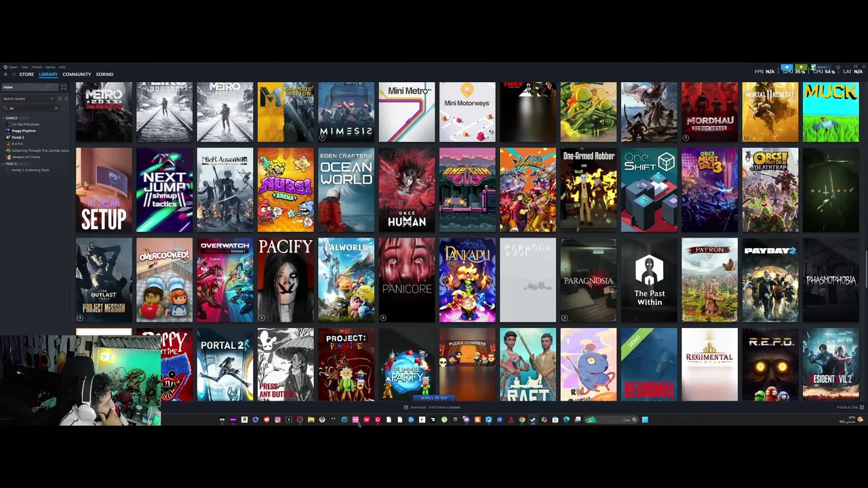Go forward with the Steam forward arrow
This screenshot has height=488, width=868.
[x=14, y=74]
